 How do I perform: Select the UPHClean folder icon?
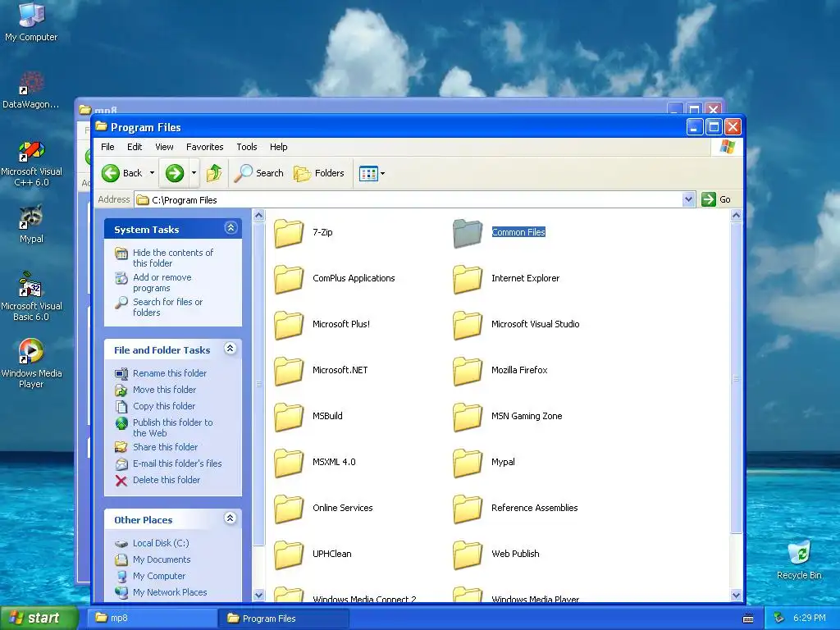(289, 555)
